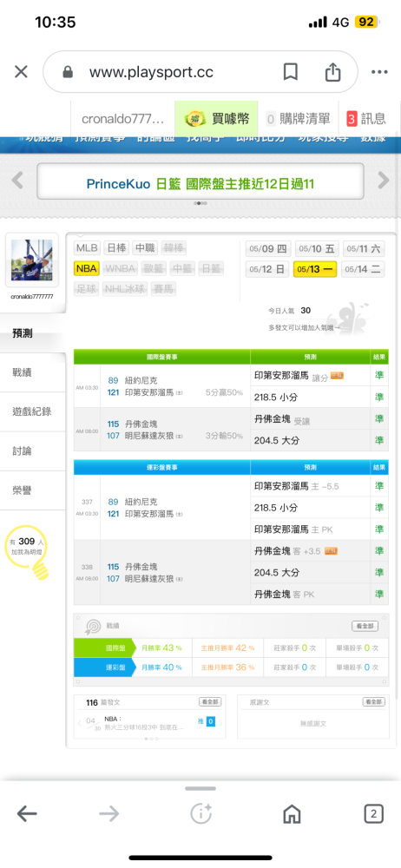
Task: Close the browser tab with X icon
Action: (x=21, y=72)
